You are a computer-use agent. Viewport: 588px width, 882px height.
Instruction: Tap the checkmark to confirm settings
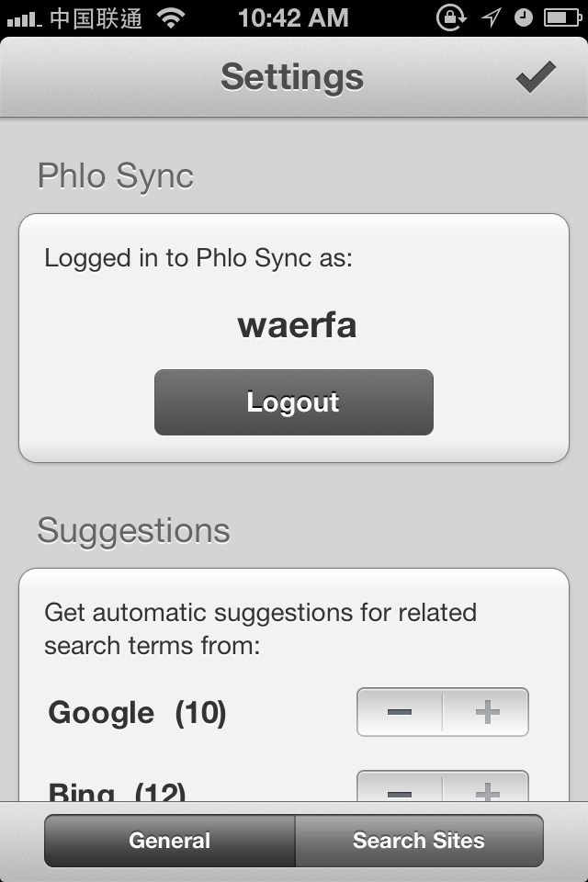point(535,77)
